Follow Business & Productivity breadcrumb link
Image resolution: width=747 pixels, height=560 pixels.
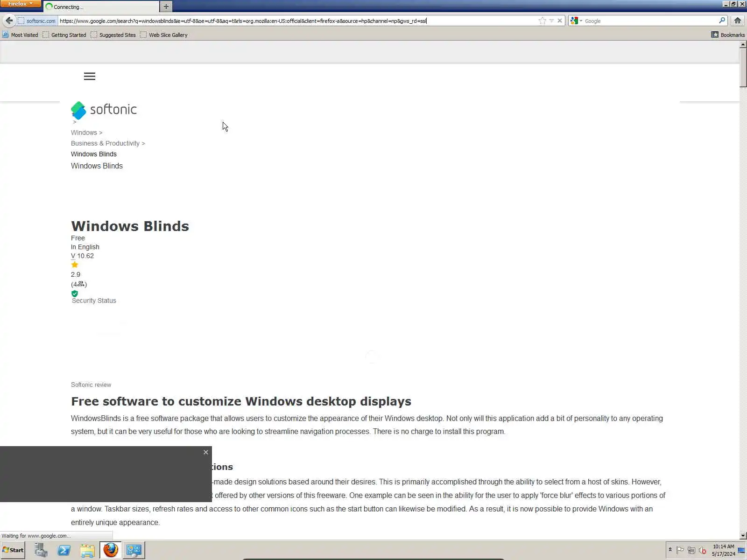coord(105,143)
